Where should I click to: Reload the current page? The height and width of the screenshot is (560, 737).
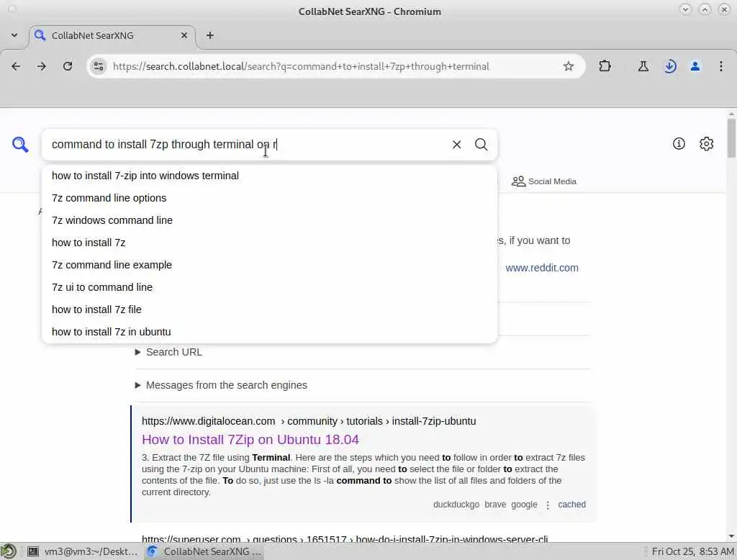click(x=68, y=66)
